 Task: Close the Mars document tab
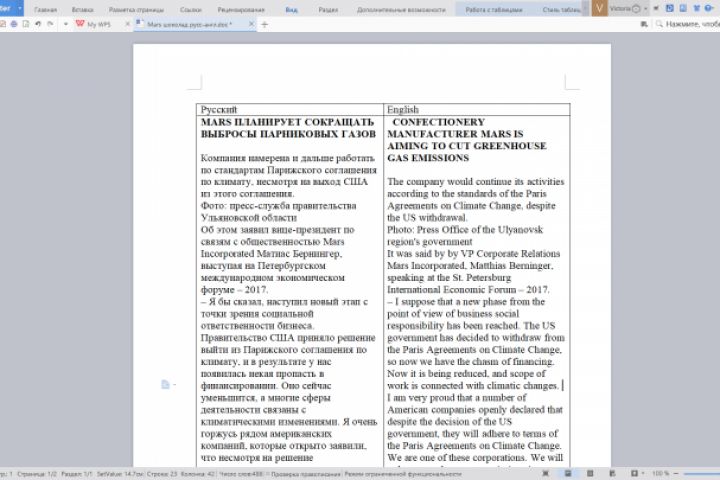pos(251,24)
